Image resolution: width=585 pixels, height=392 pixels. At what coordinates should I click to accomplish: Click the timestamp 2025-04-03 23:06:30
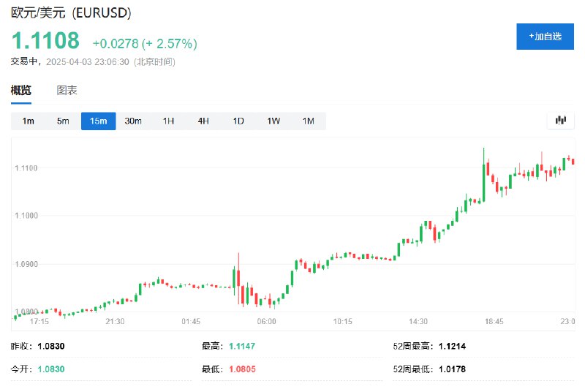pos(87,62)
